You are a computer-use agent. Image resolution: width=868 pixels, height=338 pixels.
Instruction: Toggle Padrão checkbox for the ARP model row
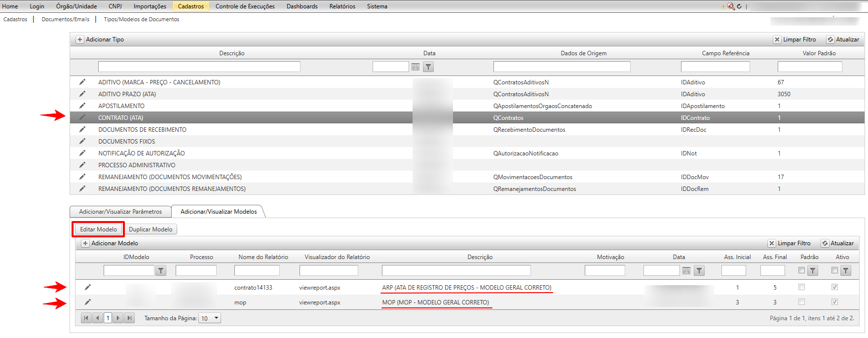click(801, 287)
